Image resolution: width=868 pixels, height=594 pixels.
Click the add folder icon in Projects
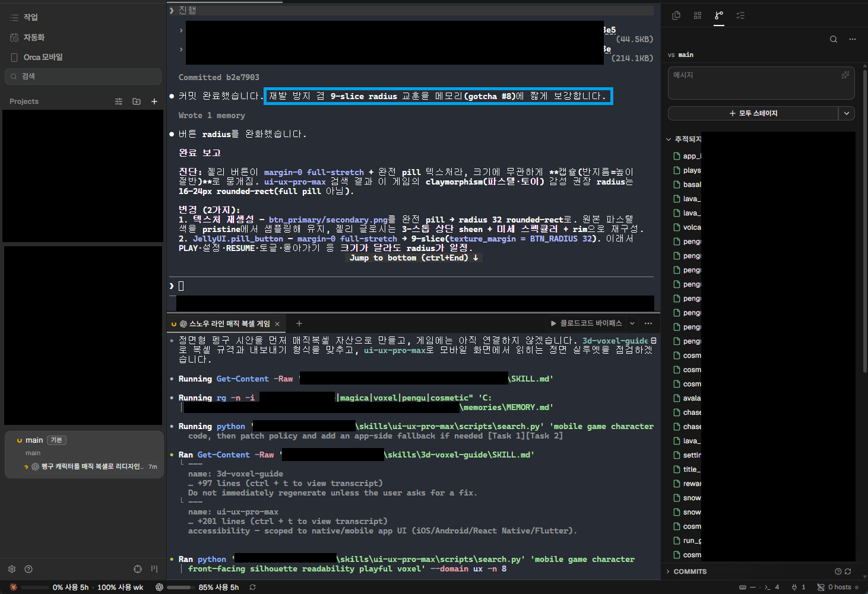(137, 101)
